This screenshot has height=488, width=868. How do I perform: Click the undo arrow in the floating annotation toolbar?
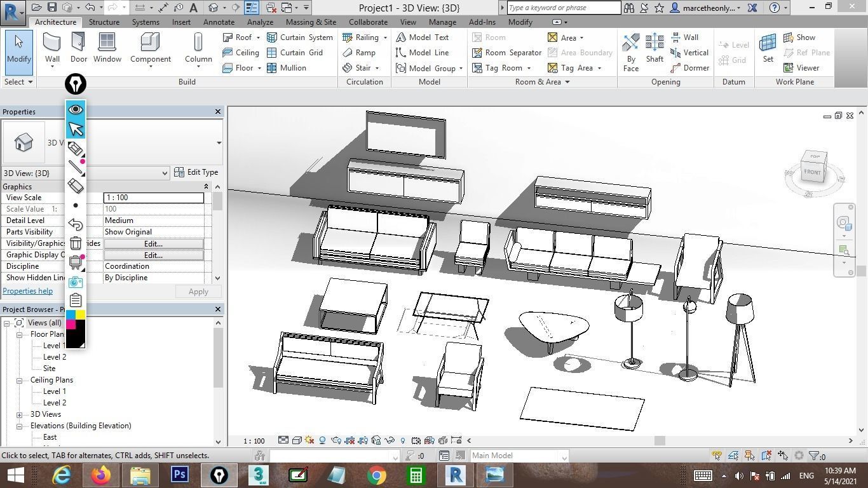[76, 224]
